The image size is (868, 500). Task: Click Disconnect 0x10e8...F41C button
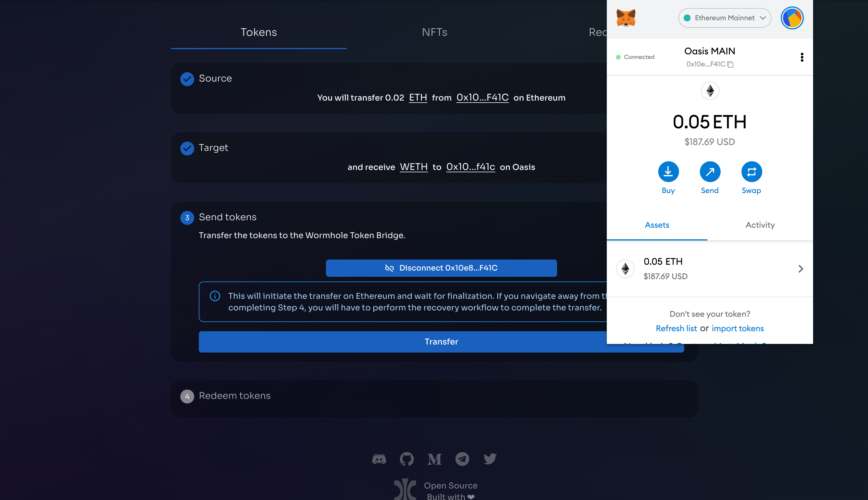point(441,268)
